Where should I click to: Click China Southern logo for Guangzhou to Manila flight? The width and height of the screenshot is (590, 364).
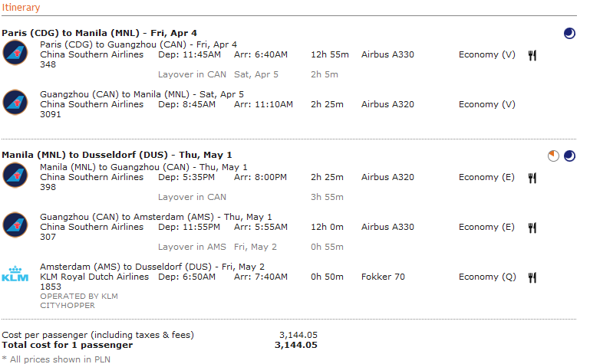[x=15, y=102]
